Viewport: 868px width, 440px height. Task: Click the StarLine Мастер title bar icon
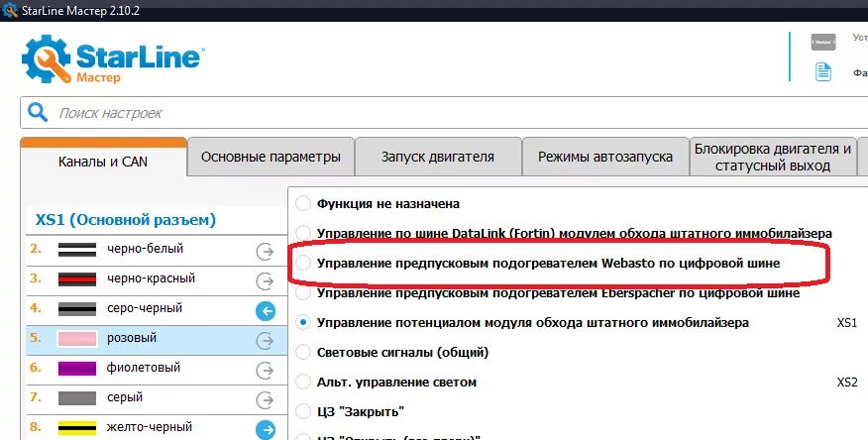pos(10,10)
